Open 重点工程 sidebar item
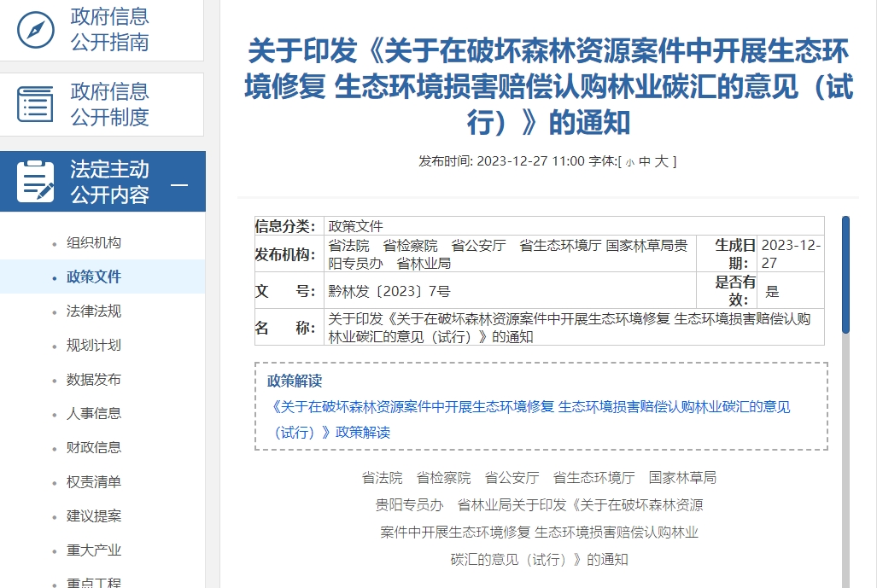The image size is (877, 588). tap(93, 582)
